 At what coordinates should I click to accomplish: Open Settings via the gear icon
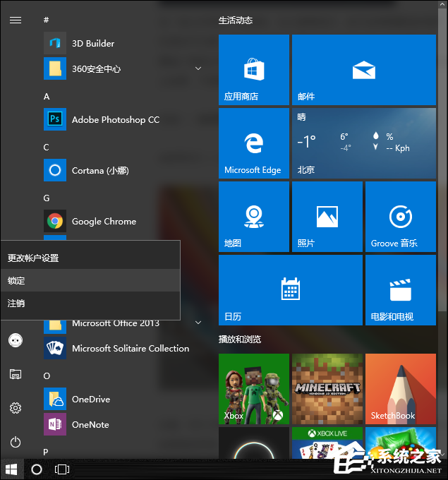[x=16, y=408]
